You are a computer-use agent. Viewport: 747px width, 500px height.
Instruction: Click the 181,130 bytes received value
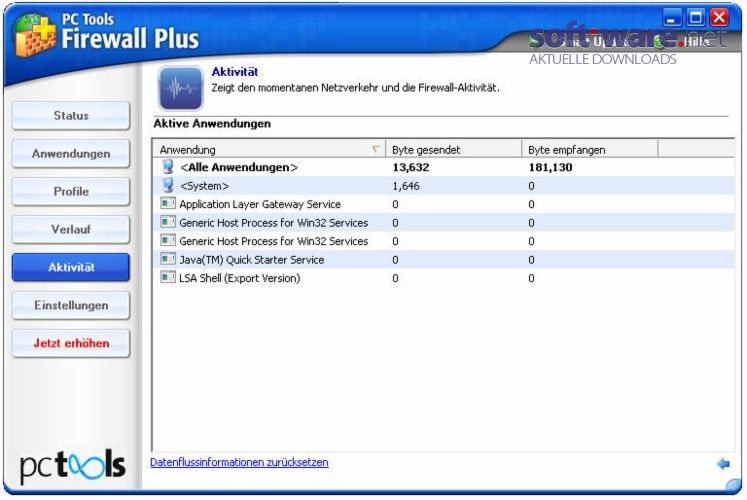click(x=550, y=167)
